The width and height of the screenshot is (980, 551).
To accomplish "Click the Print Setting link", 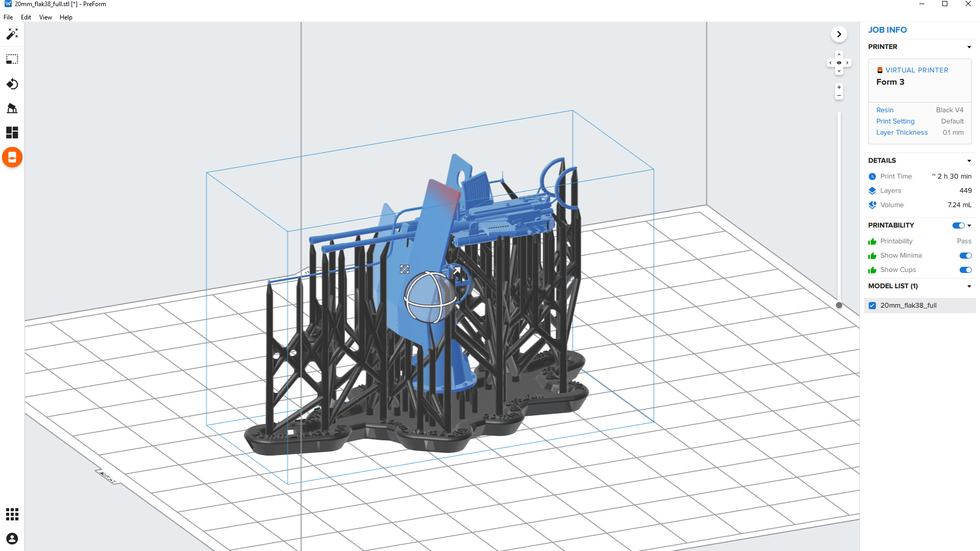I will [x=895, y=121].
